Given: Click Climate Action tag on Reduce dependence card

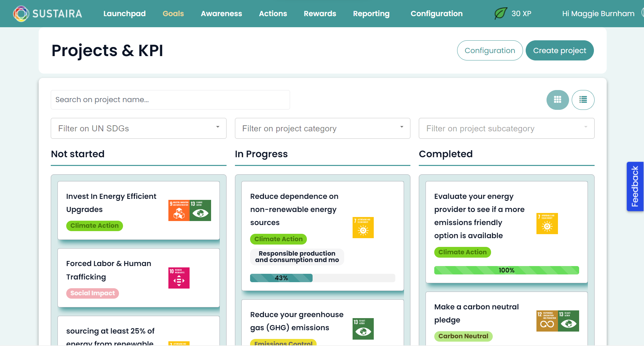Looking at the screenshot, I should pos(278,239).
